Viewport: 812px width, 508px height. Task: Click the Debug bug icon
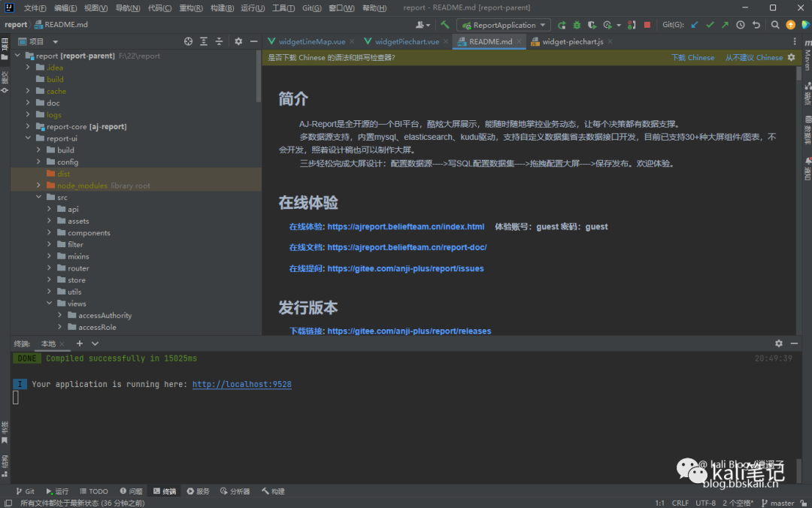577,25
